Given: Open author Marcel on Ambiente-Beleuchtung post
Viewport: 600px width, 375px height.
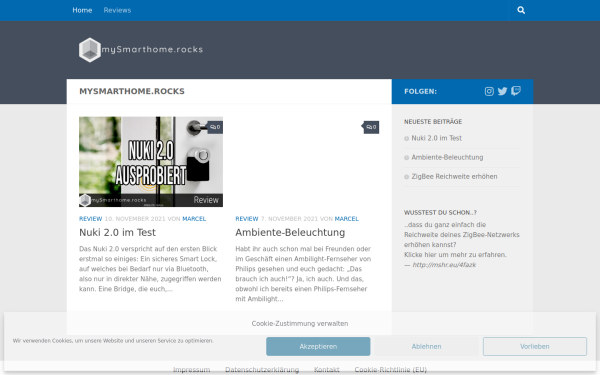Looking at the screenshot, I should 347,219.
